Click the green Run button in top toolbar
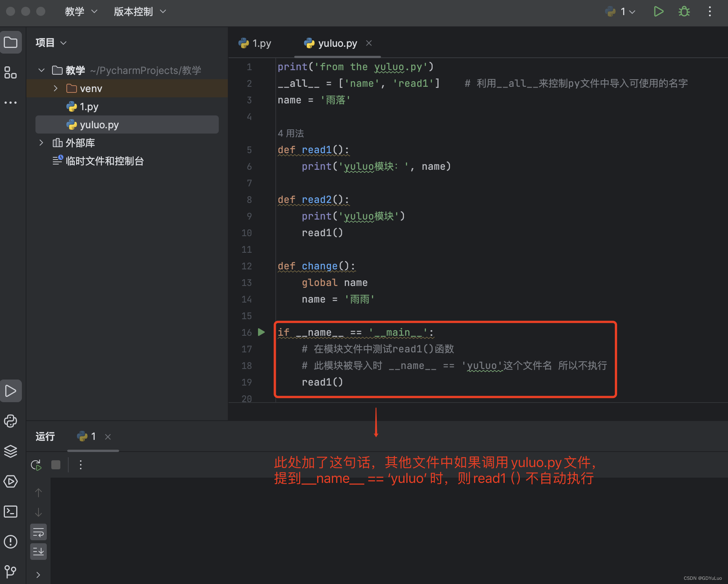This screenshot has height=584, width=728. [x=658, y=11]
